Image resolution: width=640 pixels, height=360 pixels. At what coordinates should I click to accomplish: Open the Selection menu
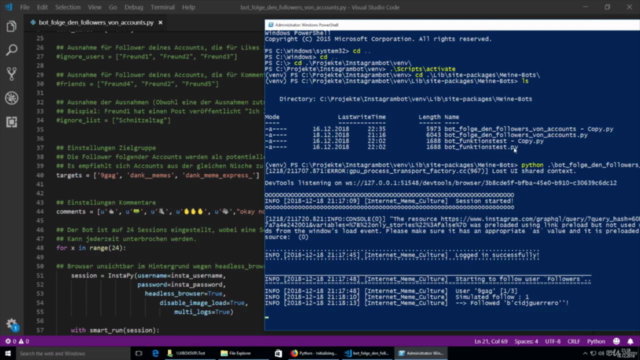68,7
